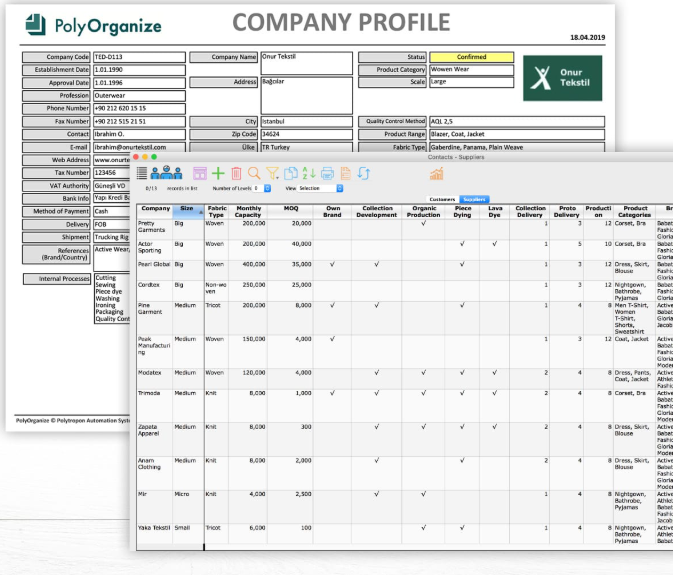673x575 pixels.
Task: Click the Company Code field TED-D113
Action: click(139, 57)
